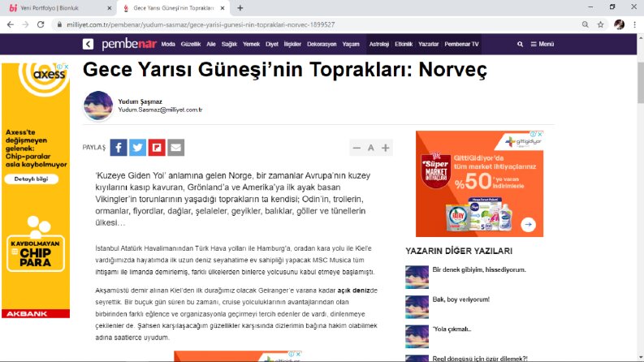This screenshot has width=644, height=362.
Task: Open article 'Bir denek gibiyim, hissediyorum.'
Action: pyautogui.click(x=479, y=269)
